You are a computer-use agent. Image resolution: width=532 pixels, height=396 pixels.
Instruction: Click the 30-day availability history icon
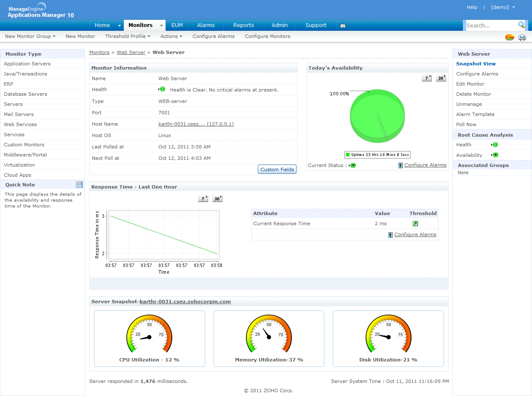(x=441, y=78)
